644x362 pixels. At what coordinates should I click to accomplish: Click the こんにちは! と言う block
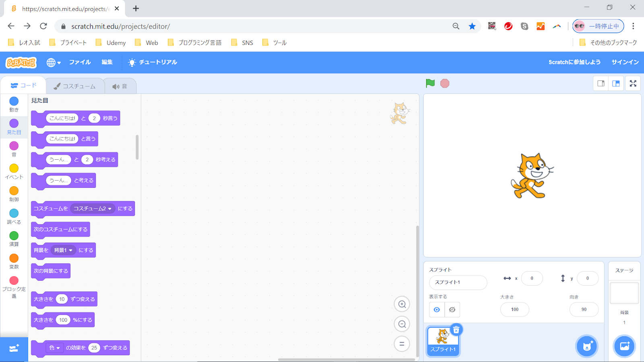click(64, 139)
